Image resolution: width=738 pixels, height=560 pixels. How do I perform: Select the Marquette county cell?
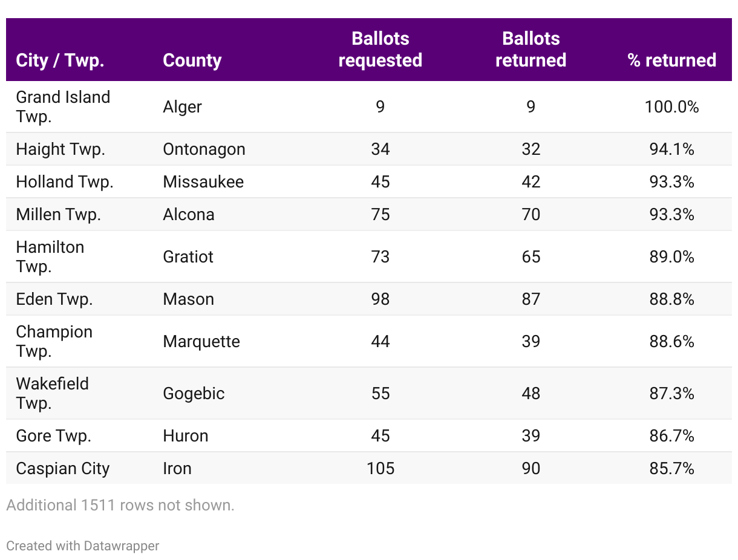(x=201, y=342)
